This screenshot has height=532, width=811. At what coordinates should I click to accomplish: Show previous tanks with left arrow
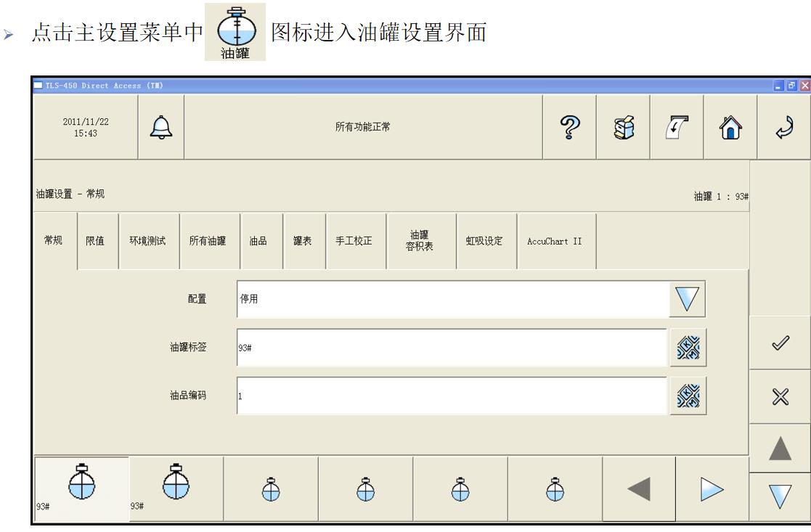pyautogui.click(x=638, y=488)
